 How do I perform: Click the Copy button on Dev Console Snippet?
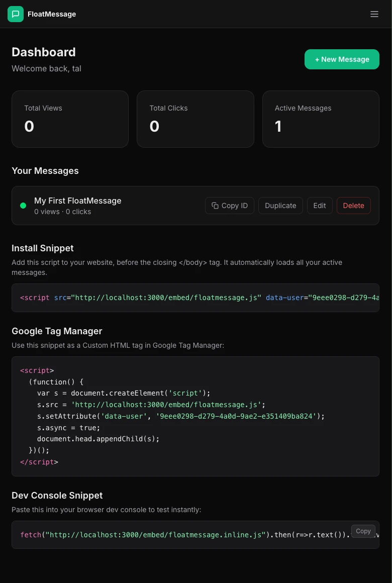click(363, 531)
